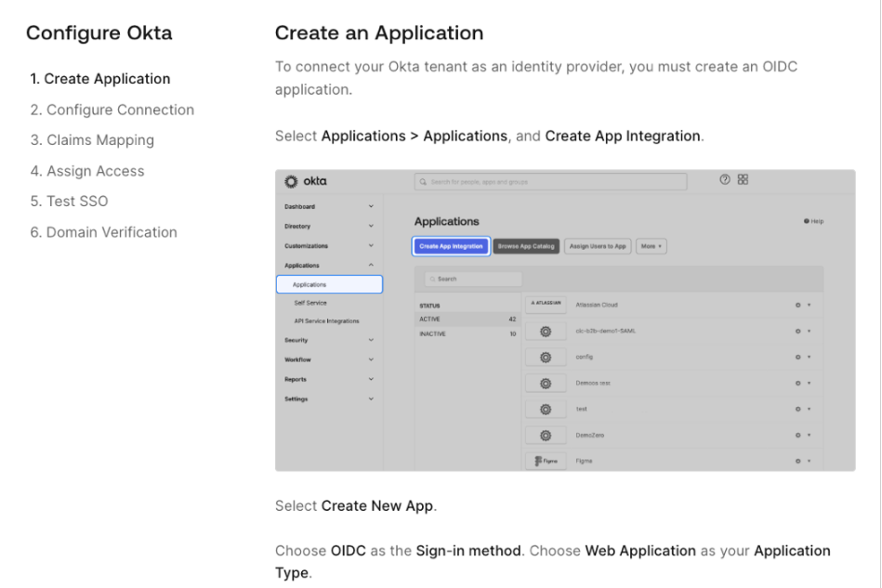Expand the Dashboard menu chevron
Viewport: 882px width, 588px height.
point(371,206)
